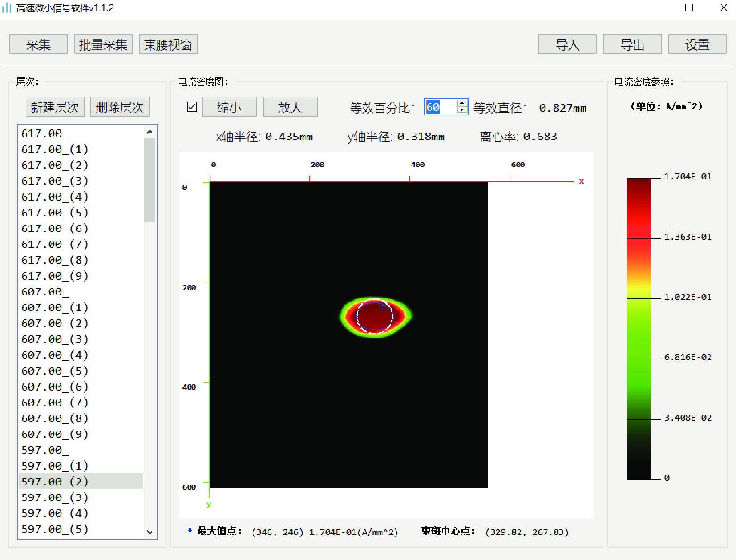The width and height of the screenshot is (736, 560).
Task: Select layer 607.00_(6)
Action: click(x=81, y=387)
